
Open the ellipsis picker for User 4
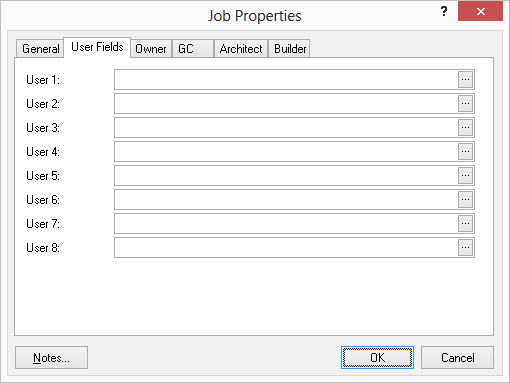(465, 152)
